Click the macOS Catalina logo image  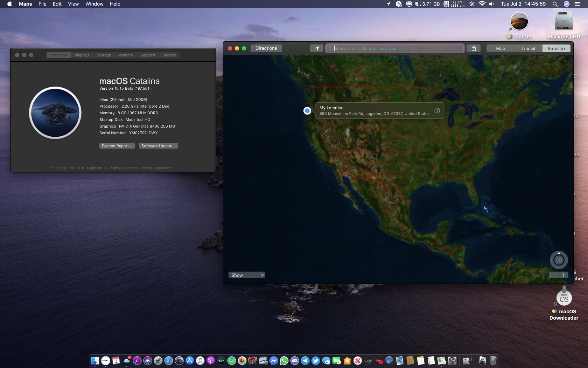(55, 113)
